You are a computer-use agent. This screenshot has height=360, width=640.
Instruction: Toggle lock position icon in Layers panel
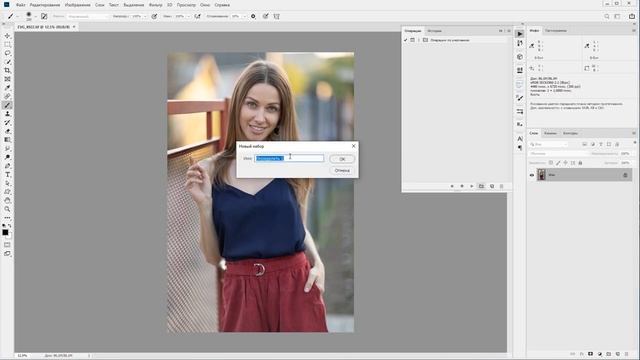point(565,163)
